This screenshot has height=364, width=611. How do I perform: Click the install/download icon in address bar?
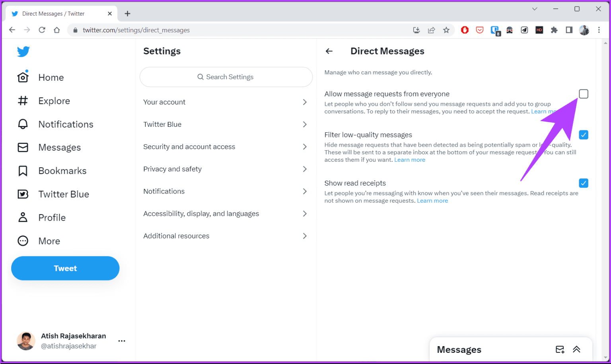tap(416, 30)
